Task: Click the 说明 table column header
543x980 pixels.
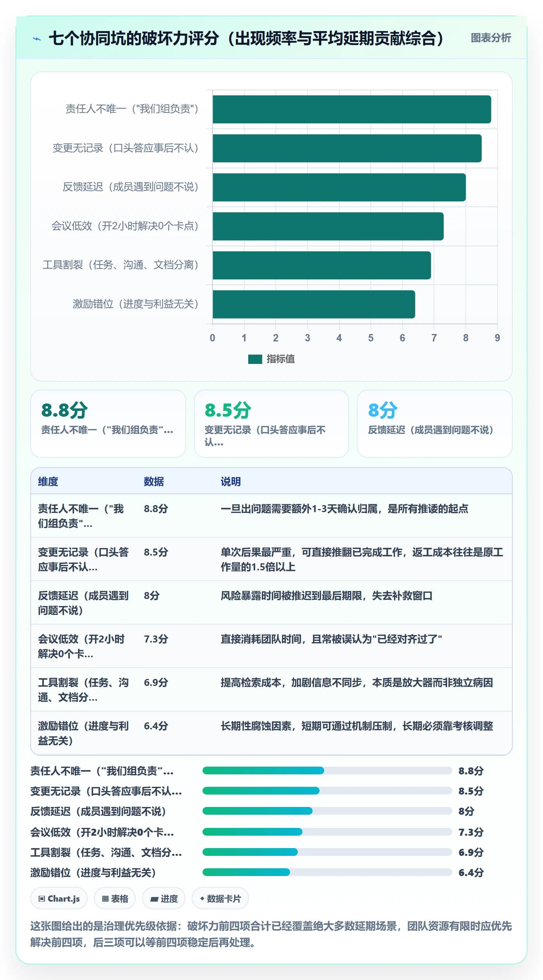Action: pyautogui.click(x=231, y=481)
